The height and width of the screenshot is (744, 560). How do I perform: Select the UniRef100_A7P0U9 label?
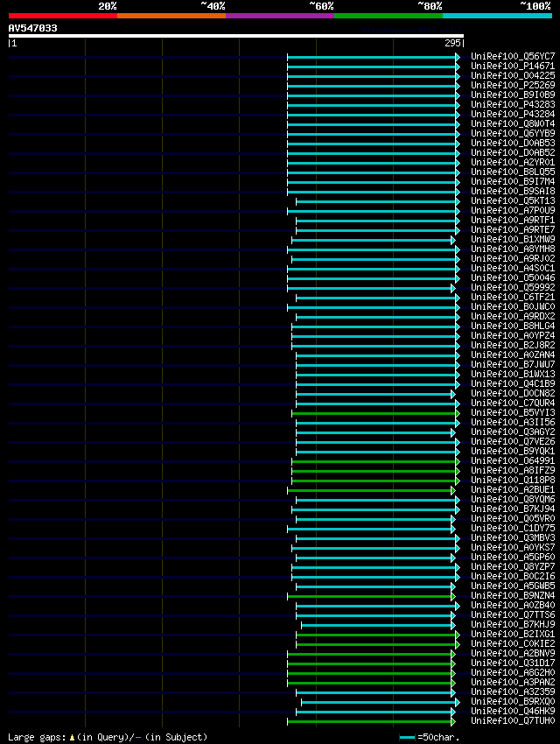tap(513, 210)
